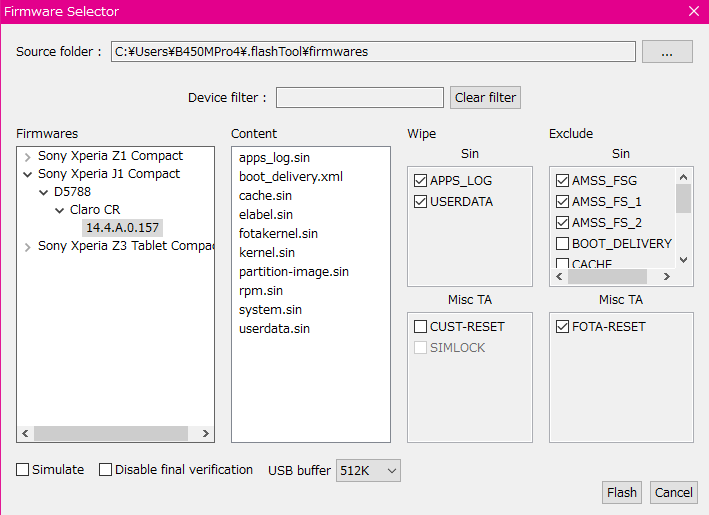Click Firmwares list left scroll arrow
Viewport: 709px width, 515px height.
25,433
